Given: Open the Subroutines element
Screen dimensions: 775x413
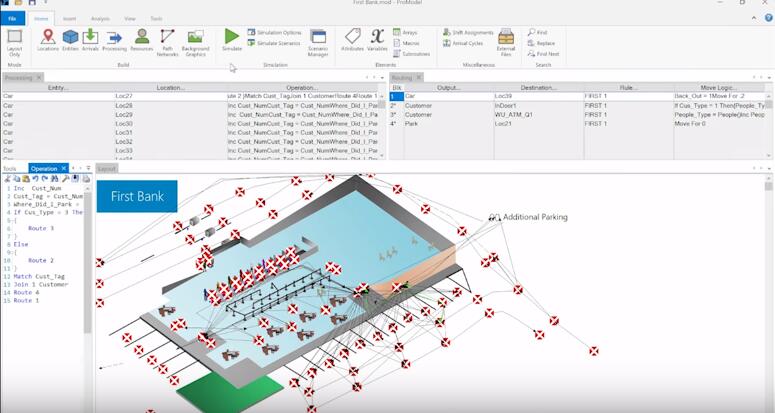Looking at the screenshot, I should click(412, 54).
